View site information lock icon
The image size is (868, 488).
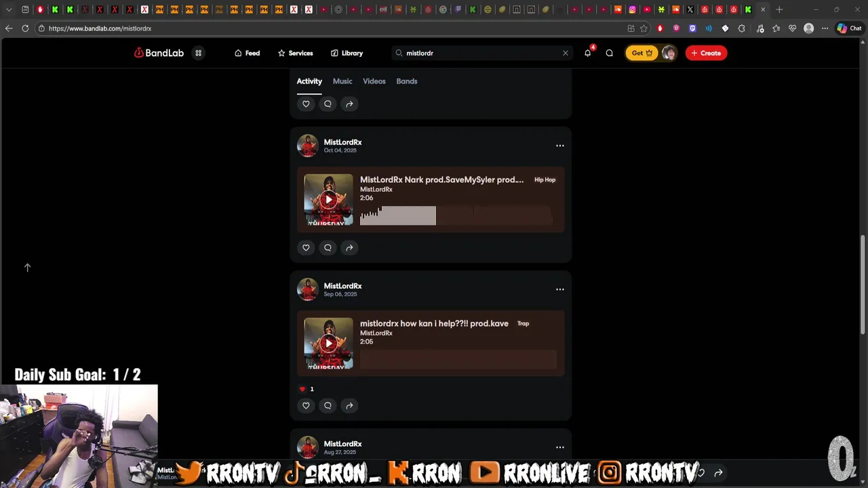point(41,28)
